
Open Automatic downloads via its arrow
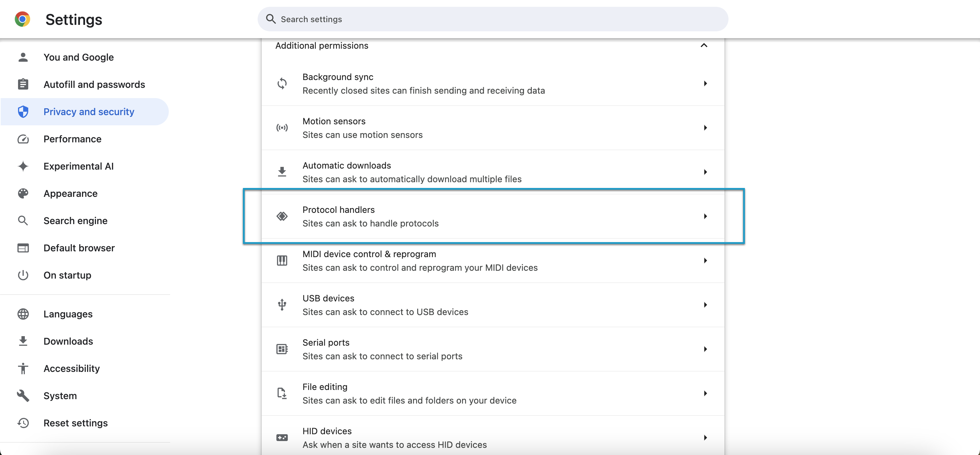(x=705, y=172)
